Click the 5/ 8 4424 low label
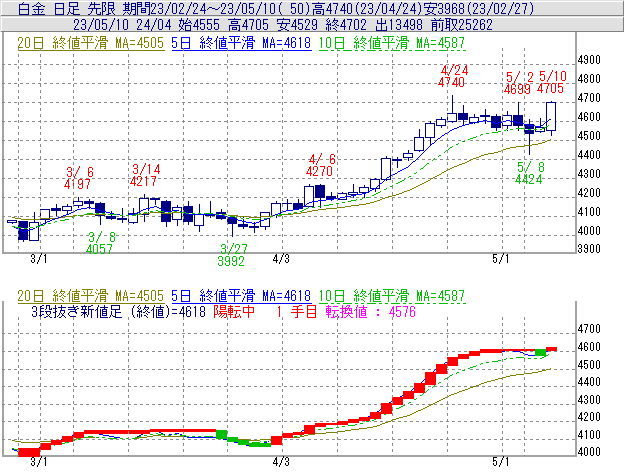Image resolution: width=624 pixels, height=475 pixels. [529, 173]
